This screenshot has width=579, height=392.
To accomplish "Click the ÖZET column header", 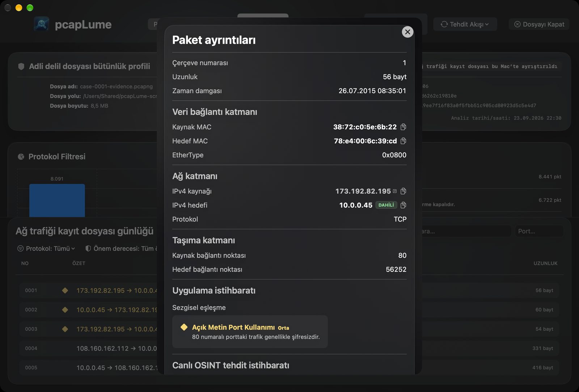I will [79, 264].
